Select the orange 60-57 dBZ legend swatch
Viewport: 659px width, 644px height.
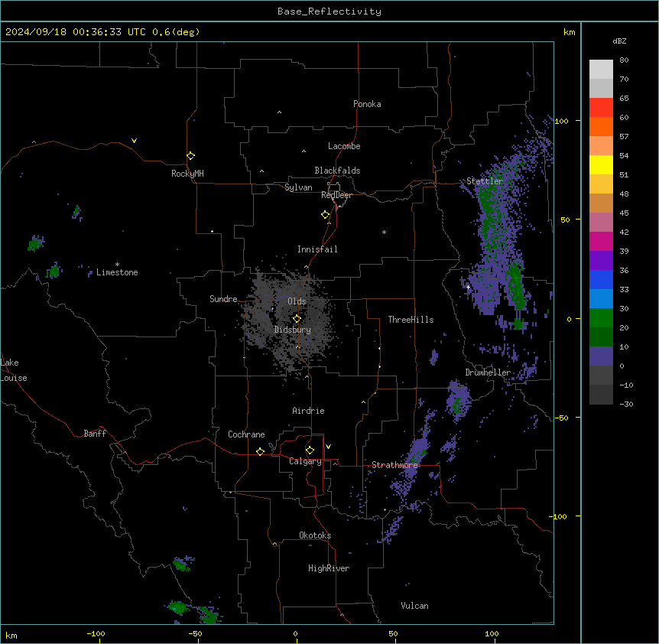pos(601,126)
